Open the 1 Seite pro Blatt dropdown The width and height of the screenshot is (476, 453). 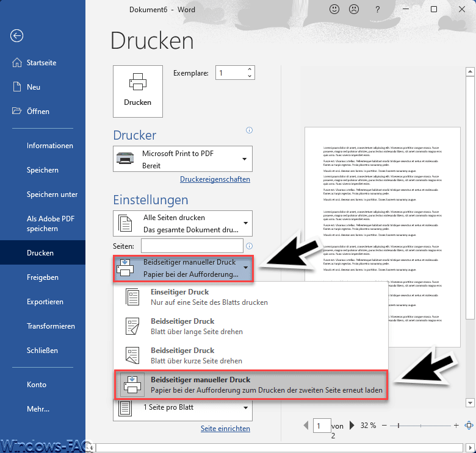pos(182,410)
